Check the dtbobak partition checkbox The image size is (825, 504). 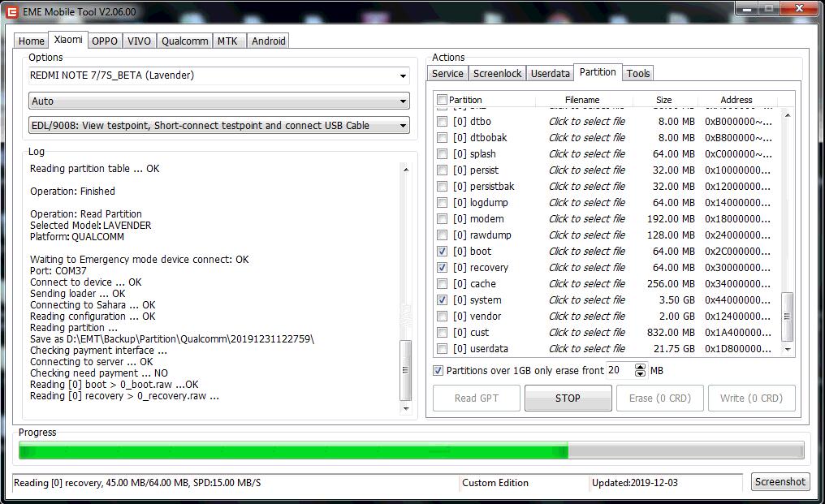443,138
